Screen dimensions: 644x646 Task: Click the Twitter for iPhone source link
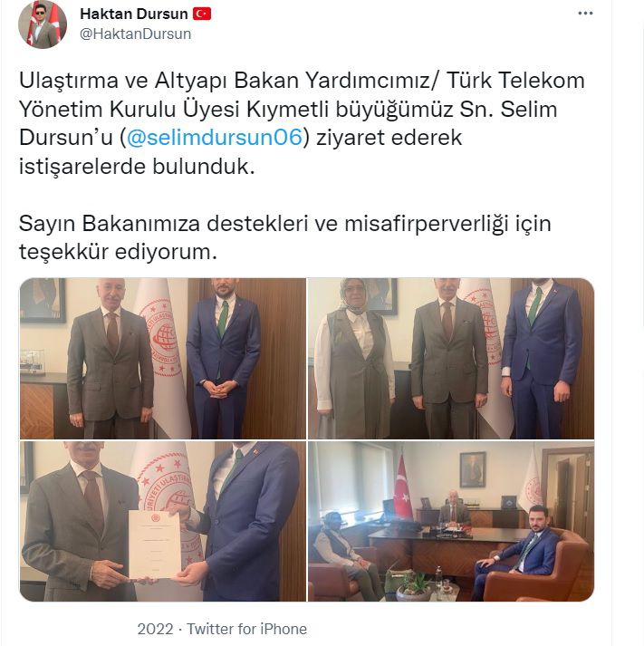(246, 629)
